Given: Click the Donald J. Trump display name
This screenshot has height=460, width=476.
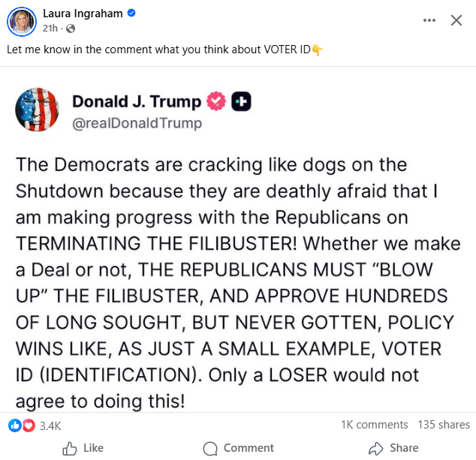Looking at the screenshot, I should [x=137, y=101].
